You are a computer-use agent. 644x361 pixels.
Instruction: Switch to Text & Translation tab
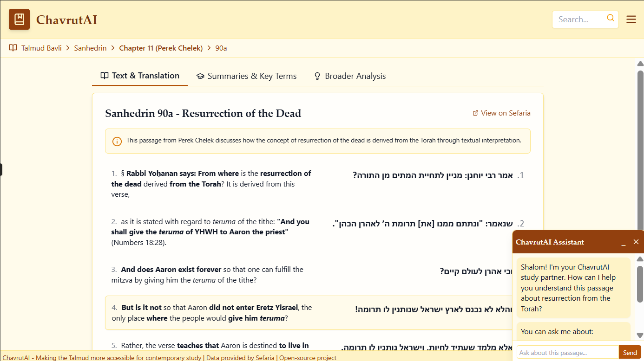tap(140, 76)
